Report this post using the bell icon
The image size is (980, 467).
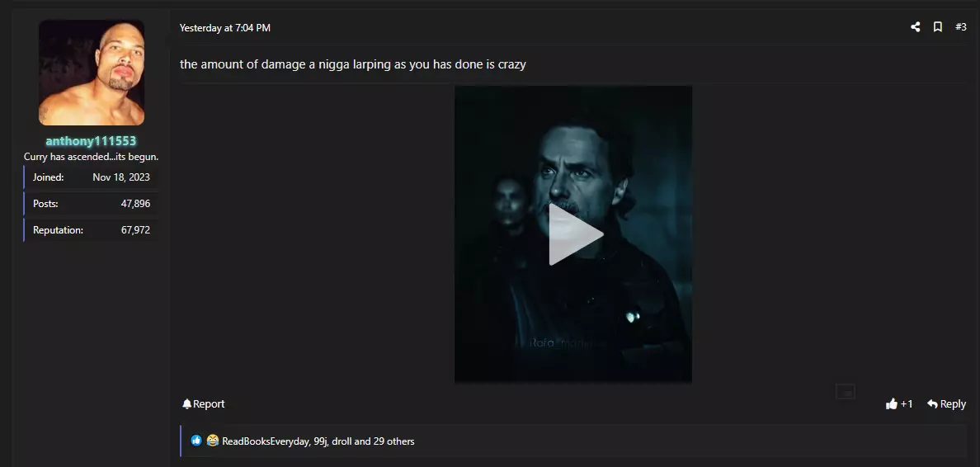[x=203, y=403]
